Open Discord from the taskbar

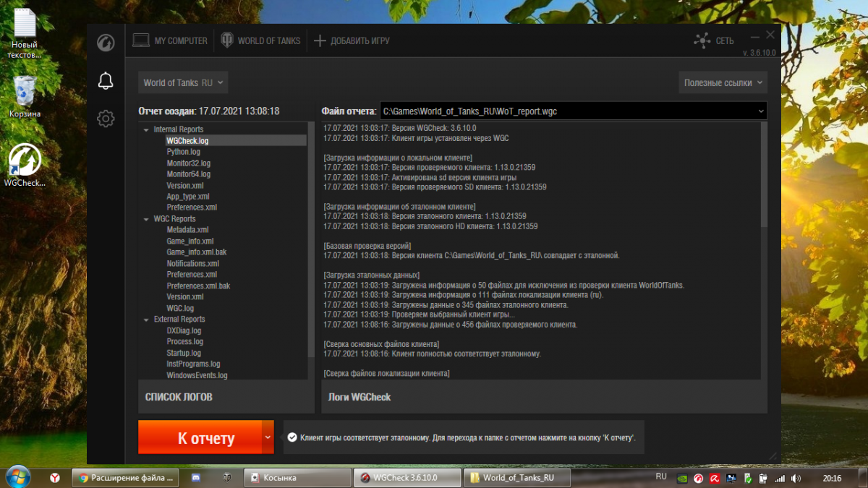[x=195, y=478]
